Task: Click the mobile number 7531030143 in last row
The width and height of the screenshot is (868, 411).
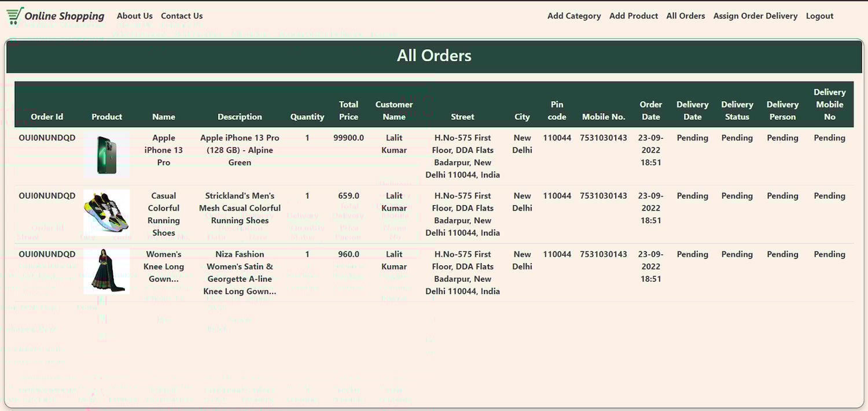Action: pyautogui.click(x=604, y=254)
